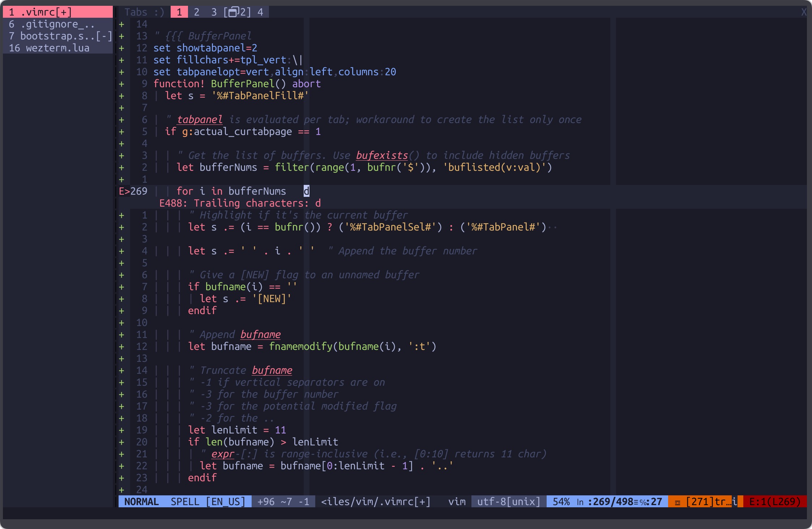Image resolution: width=812 pixels, height=529 pixels.
Task: Click the line number icon before :269/498
Action: coord(580,502)
